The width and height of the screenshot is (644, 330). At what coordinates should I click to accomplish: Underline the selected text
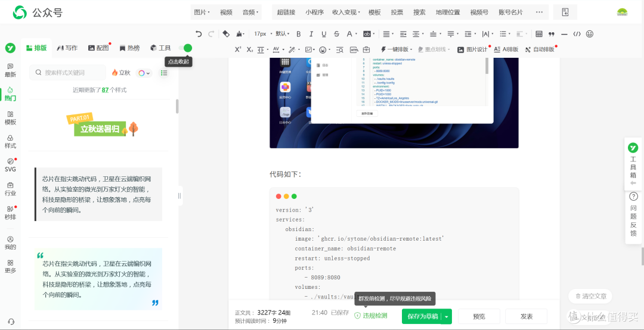point(324,34)
